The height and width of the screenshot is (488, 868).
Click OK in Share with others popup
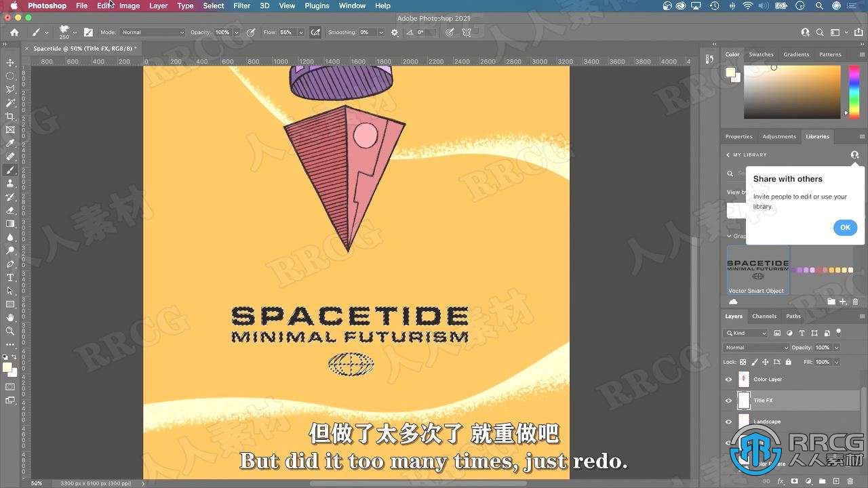845,228
